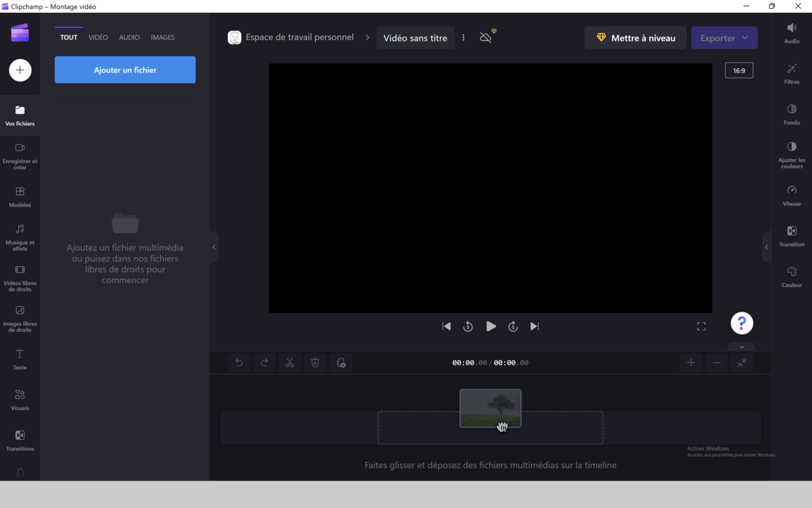Open the Filtres panel
The height and width of the screenshot is (508, 812).
[792, 73]
